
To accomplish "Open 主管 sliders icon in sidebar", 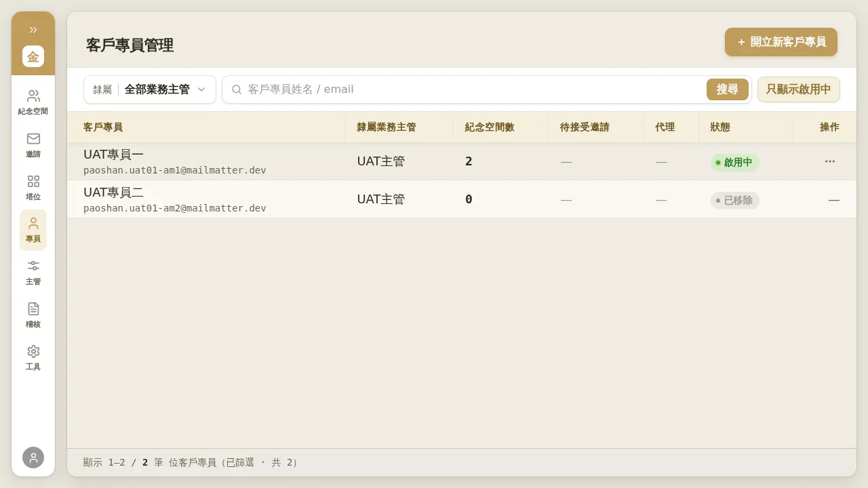I will point(33,272).
